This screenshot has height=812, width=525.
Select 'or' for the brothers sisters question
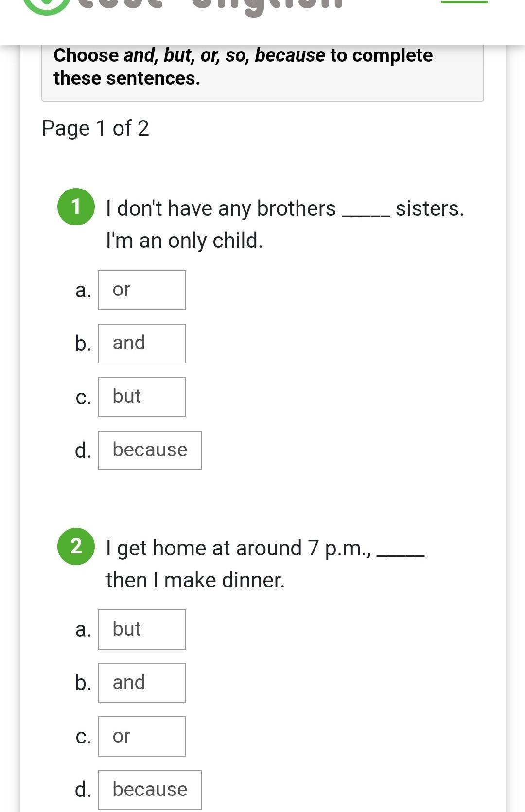tap(141, 290)
